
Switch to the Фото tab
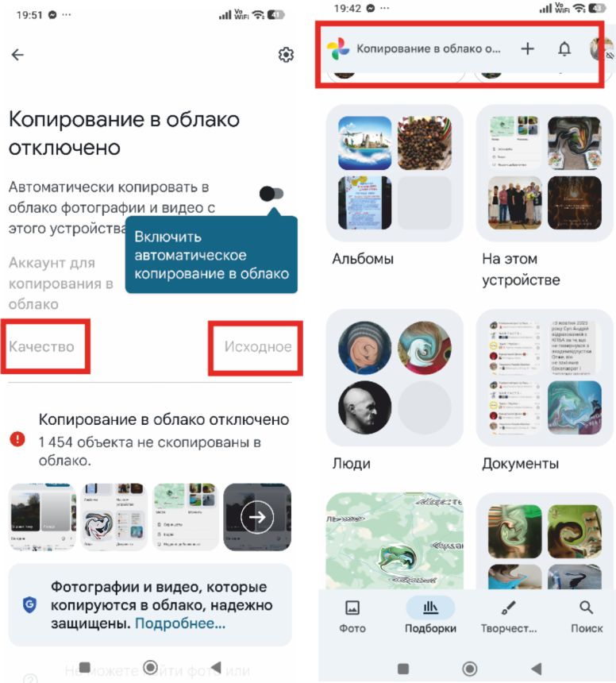[x=352, y=616]
